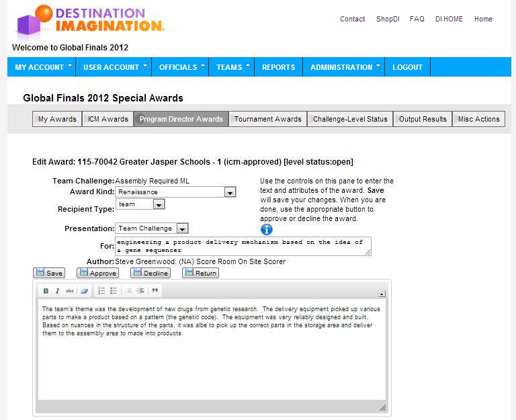Expand the MY ACCOUNT menu
Image resolution: width=516 pixels, height=420 pixels.
43,67
